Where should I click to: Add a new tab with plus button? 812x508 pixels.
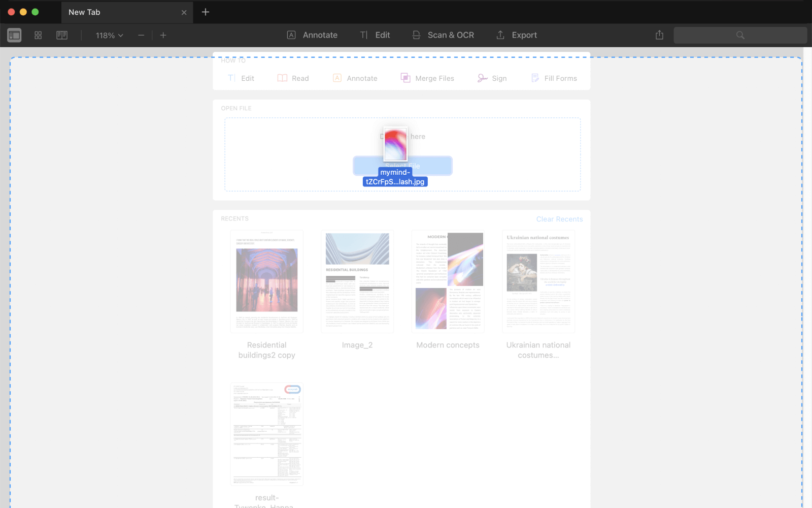(206, 12)
